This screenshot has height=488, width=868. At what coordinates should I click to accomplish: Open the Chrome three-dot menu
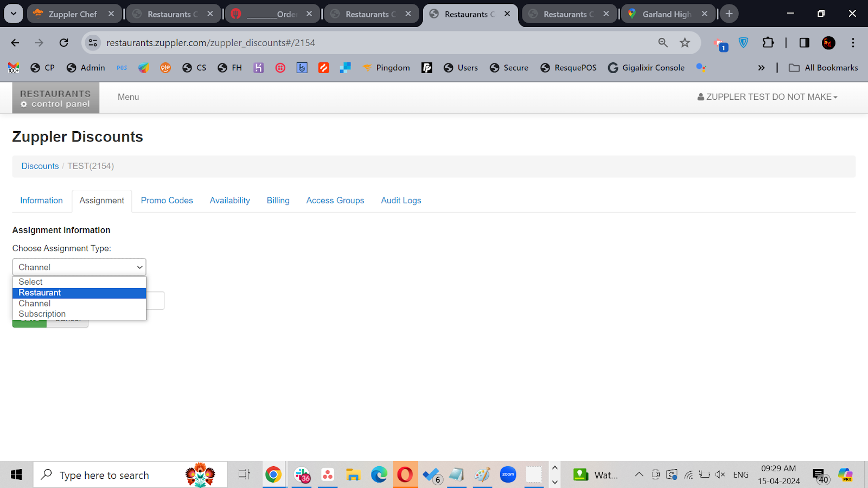[853, 43]
